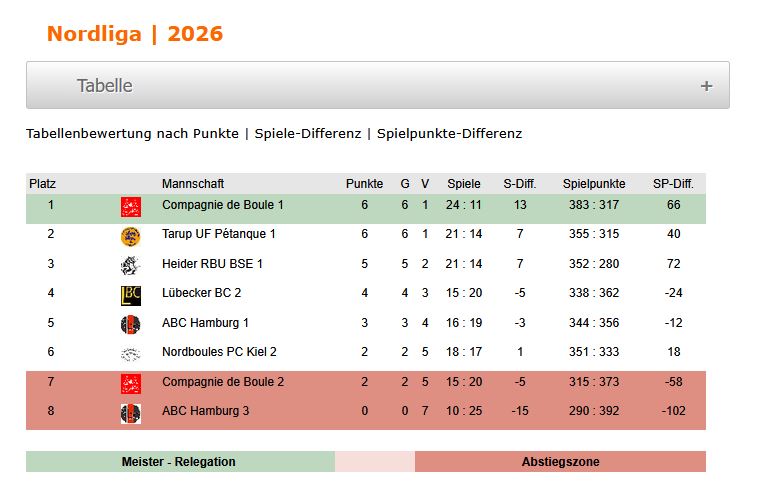Click the SP-Diff. column header
763x493 pixels.
(673, 184)
